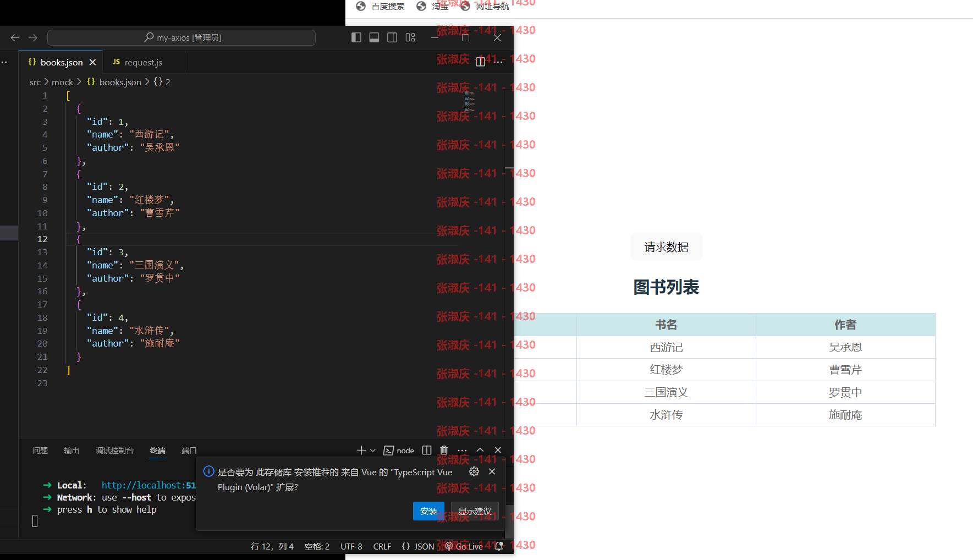Select the node terminal entry

(x=399, y=450)
